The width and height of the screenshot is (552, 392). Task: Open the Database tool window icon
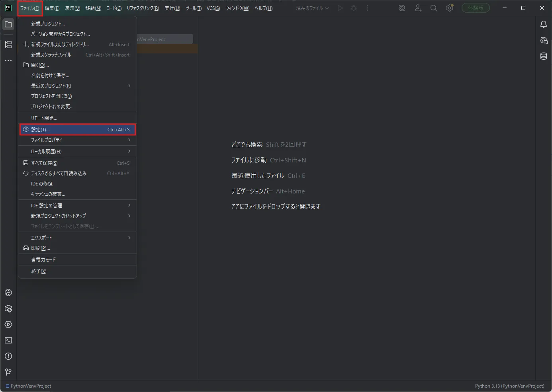(544, 56)
